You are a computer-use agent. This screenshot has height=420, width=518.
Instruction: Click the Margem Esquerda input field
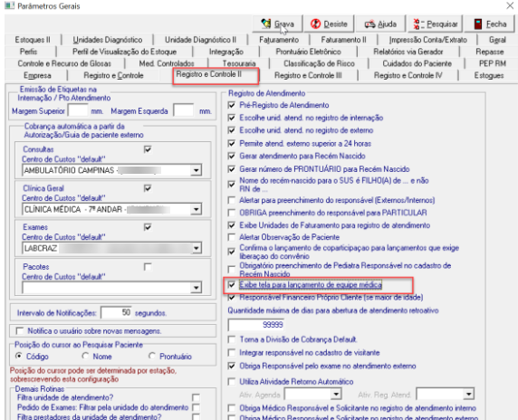tap(184, 110)
